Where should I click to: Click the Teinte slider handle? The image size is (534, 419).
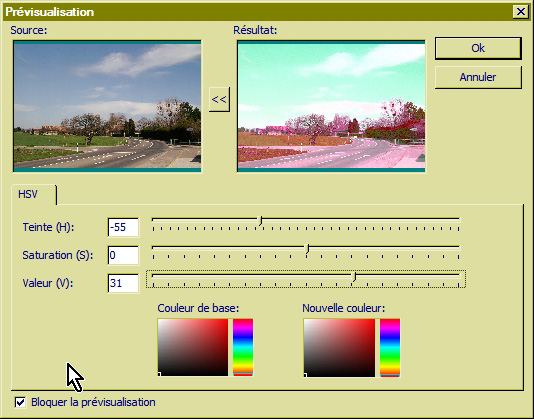click(x=261, y=220)
